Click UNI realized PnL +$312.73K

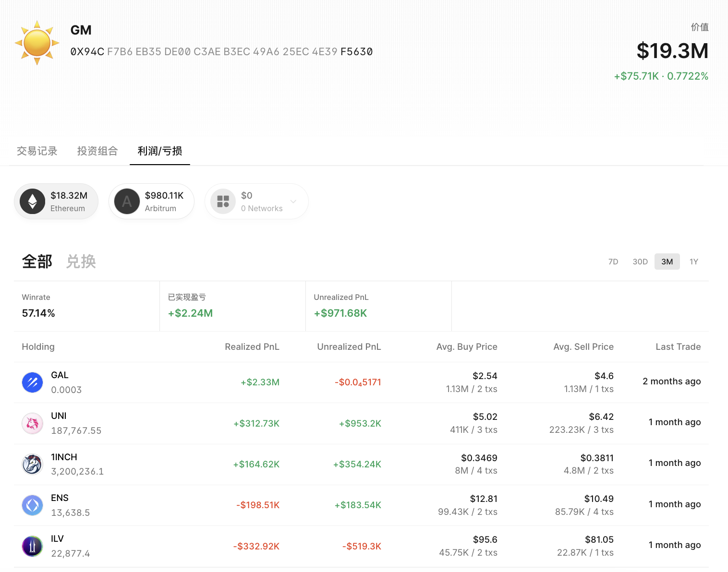256,423
